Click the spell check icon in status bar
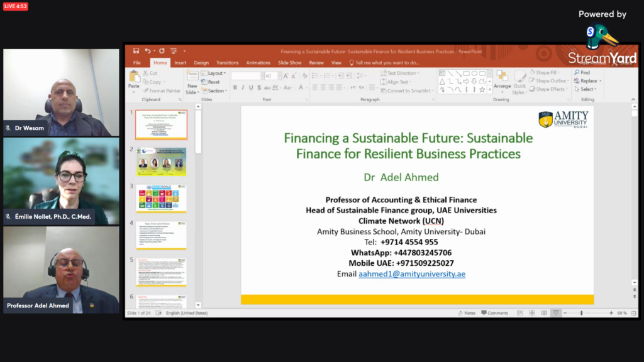Viewport: 644px width, 362px height. tap(158, 313)
